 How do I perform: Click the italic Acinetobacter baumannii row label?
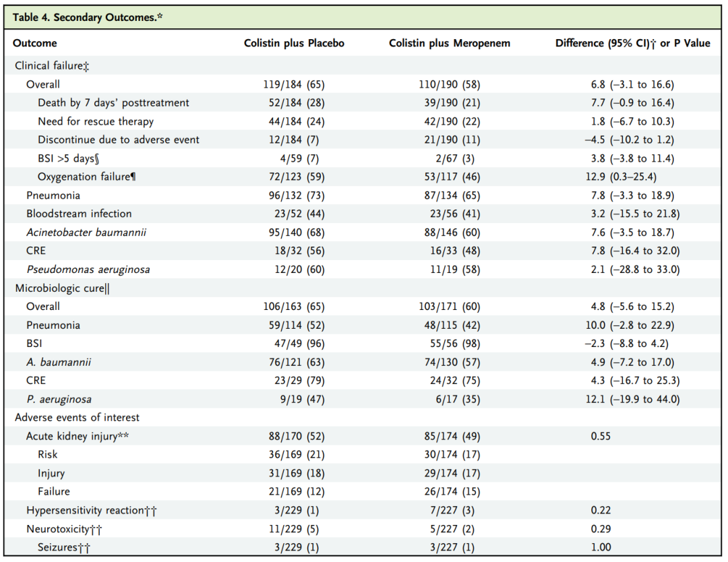(x=86, y=232)
